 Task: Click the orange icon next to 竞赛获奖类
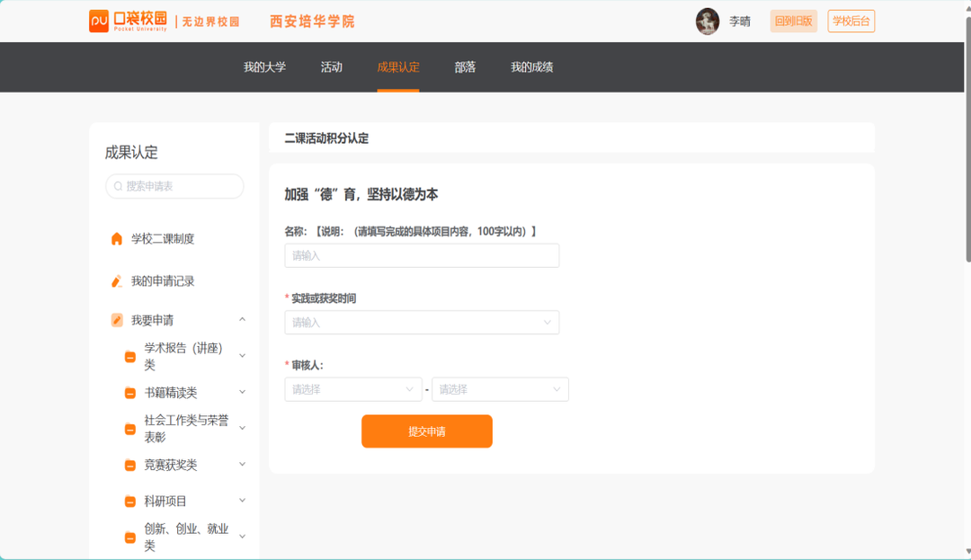click(x=130, y=465)
